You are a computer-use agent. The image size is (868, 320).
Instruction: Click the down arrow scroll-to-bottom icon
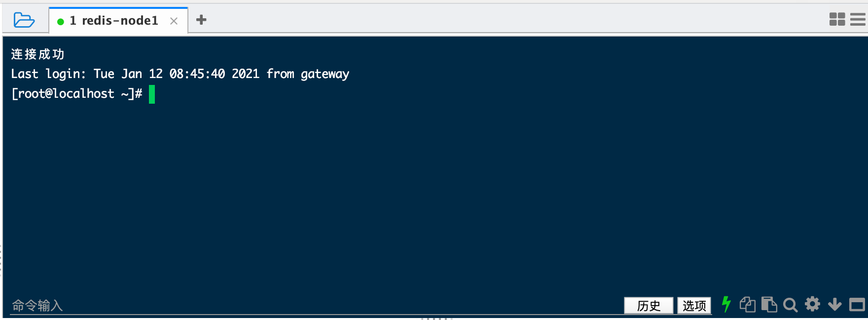[834, 304]
